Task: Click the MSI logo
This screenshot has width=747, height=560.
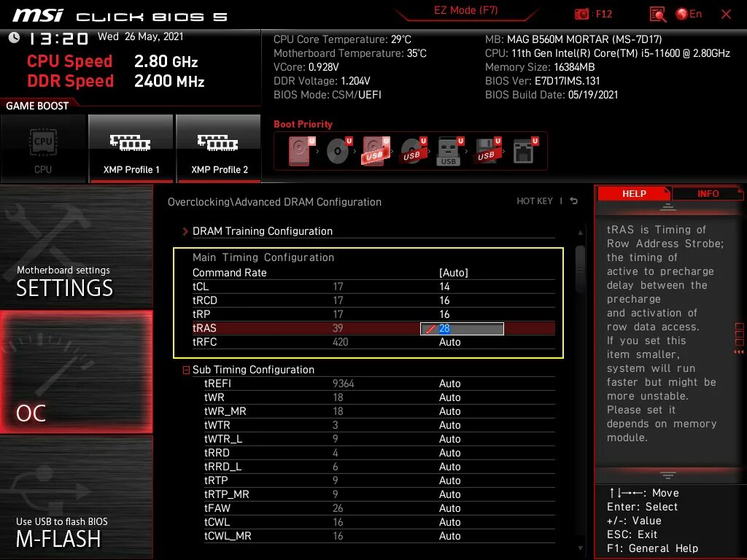Action: click(x=38, y=15)
